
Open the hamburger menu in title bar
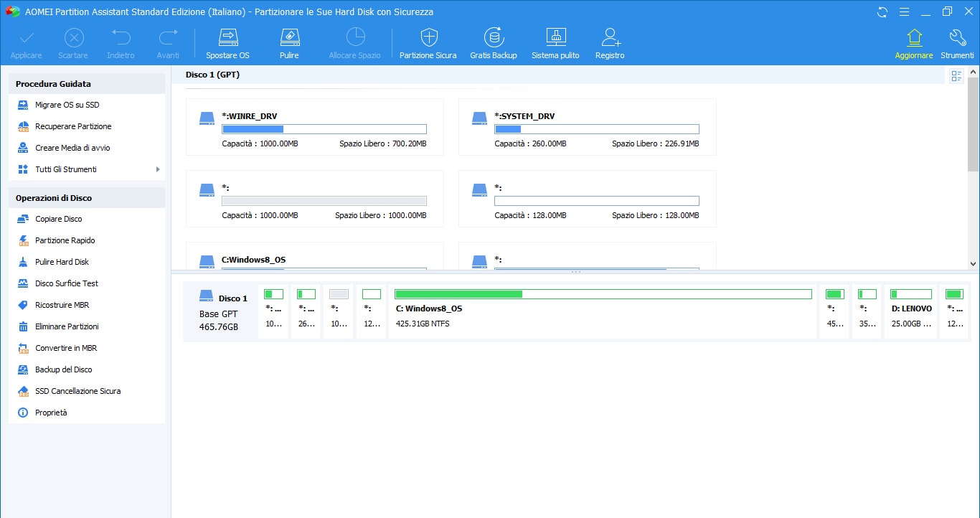pyautogui.click(x=905, y=11)
